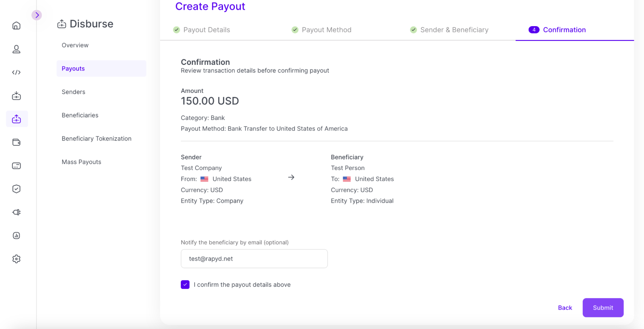This screenshot has height=329, width=644.
Task: Open Sender & Beneficiary step
Action: coord(454,30)
